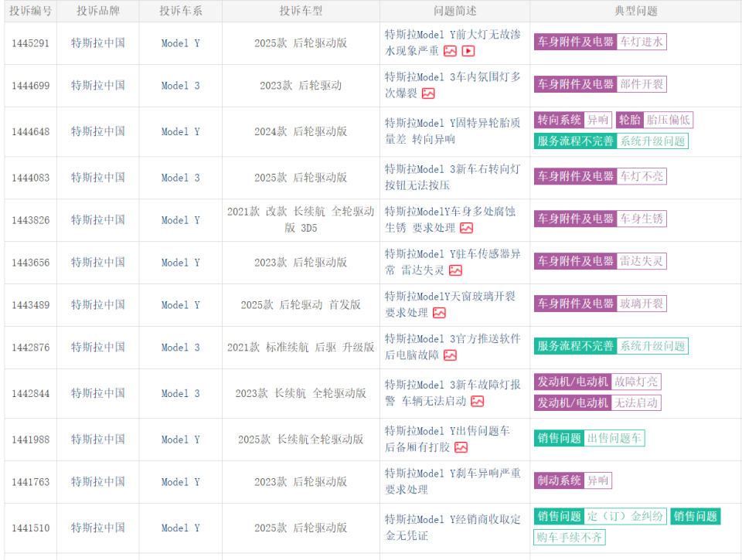The width and height of the screenshot is (742, 560).
Task: Select complaint number 1444699
Action: pos(31,86)
